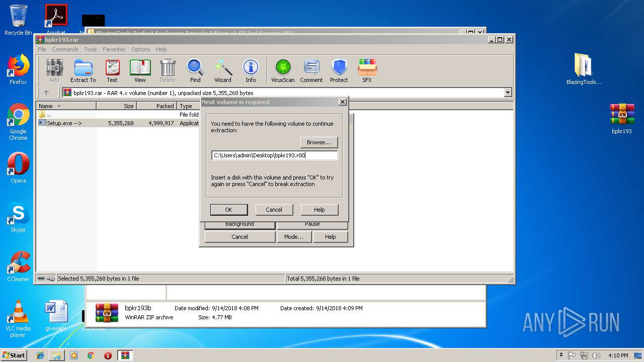Show hidden tray icons arrow
Screen dimensions: 644x362
(561, 355)
